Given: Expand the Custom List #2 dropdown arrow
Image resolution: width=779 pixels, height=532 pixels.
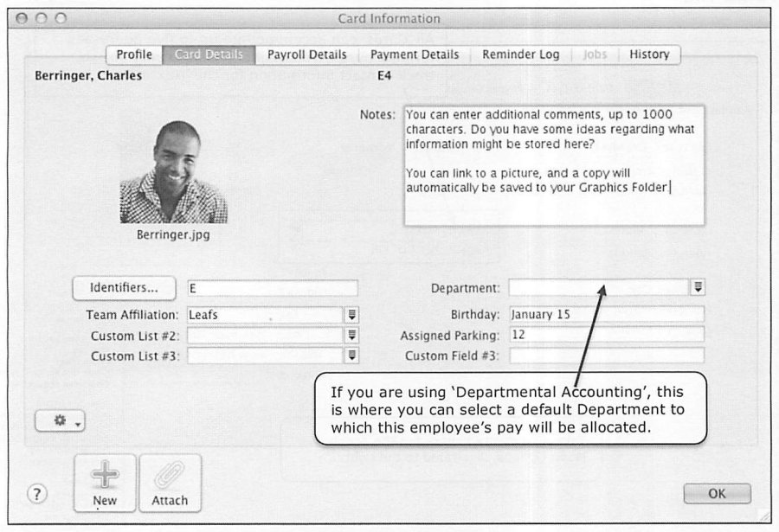Looking at the screenshot, I should 351,336.
